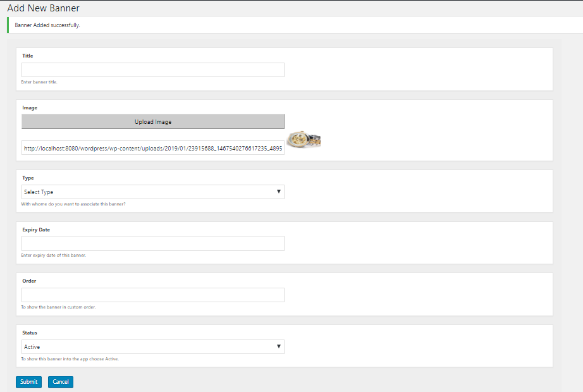Click the Order field label

point(29,281)
